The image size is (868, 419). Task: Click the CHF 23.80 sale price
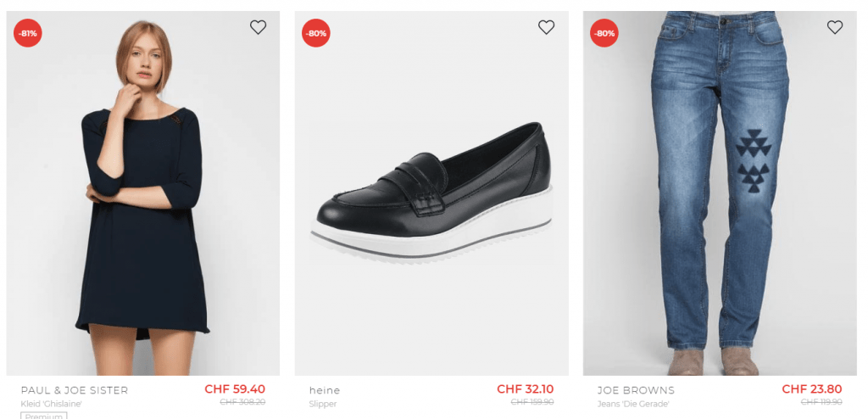(811, 389)
